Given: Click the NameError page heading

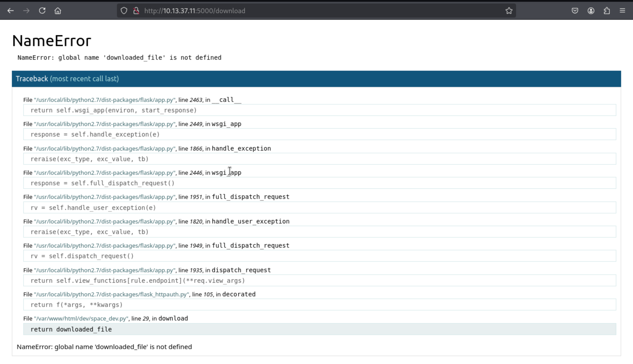Looking at the screenshot, I should pyautogui.click(x=52, y=41).
